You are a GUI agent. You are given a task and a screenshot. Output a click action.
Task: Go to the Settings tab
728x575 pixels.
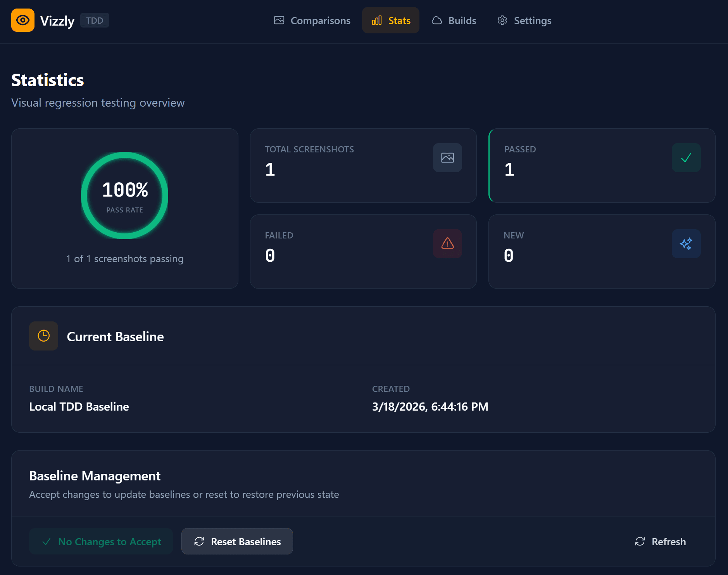click(524, 21)
